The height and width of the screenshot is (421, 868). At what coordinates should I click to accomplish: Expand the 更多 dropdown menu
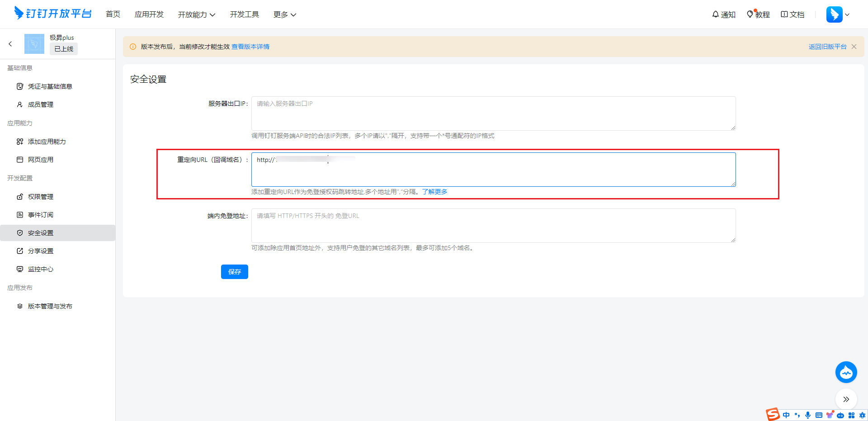(x=285, y=14)
